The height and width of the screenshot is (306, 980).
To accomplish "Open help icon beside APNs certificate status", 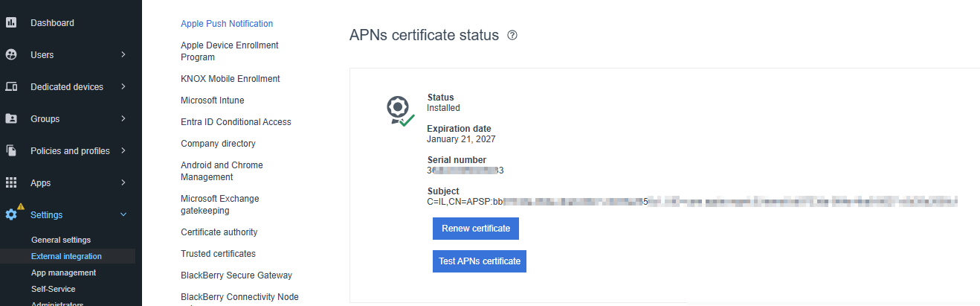I will tap(512, 35).
